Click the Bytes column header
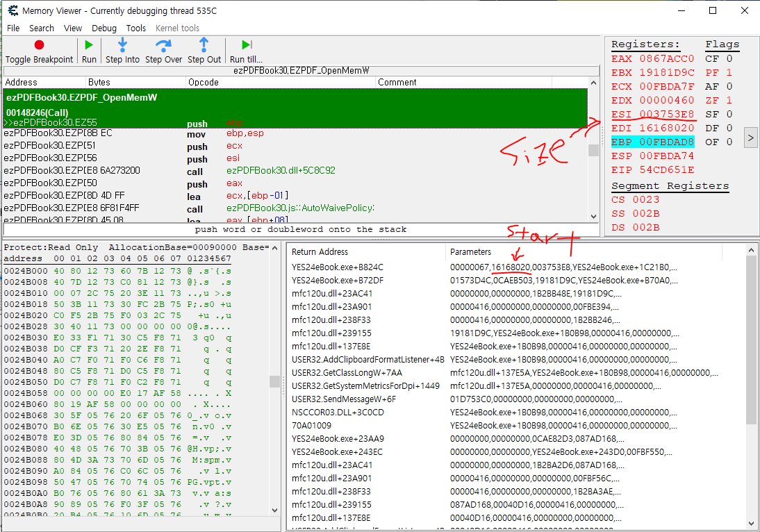The width and height of the screenshot is (760, 532). pyautogui.click(x=135, y=83)
